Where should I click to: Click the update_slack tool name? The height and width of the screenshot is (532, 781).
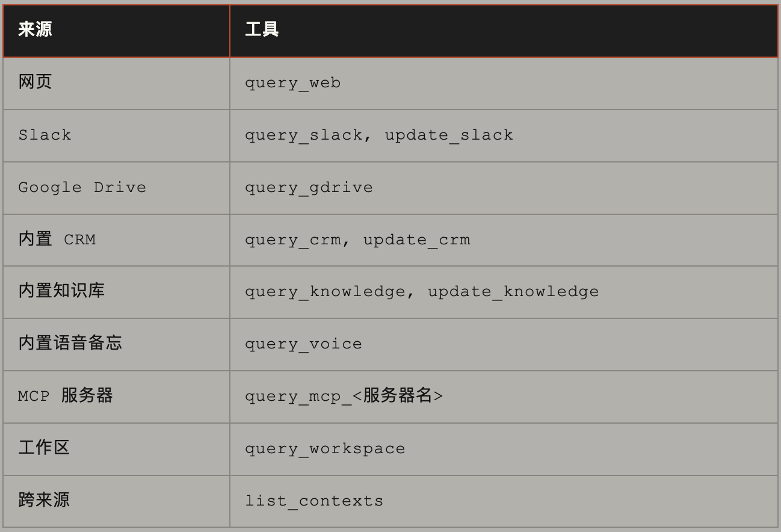[449, 135]
